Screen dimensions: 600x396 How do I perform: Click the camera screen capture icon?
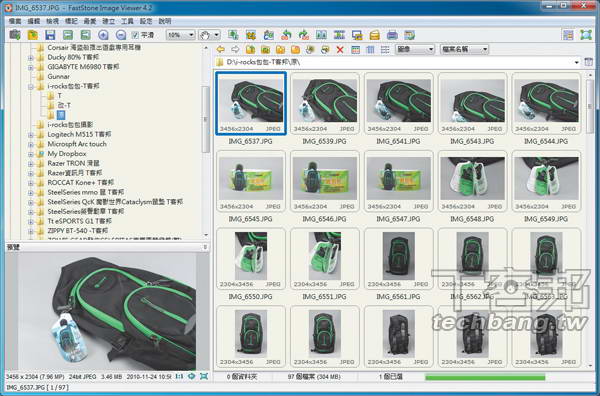point(15,35)
